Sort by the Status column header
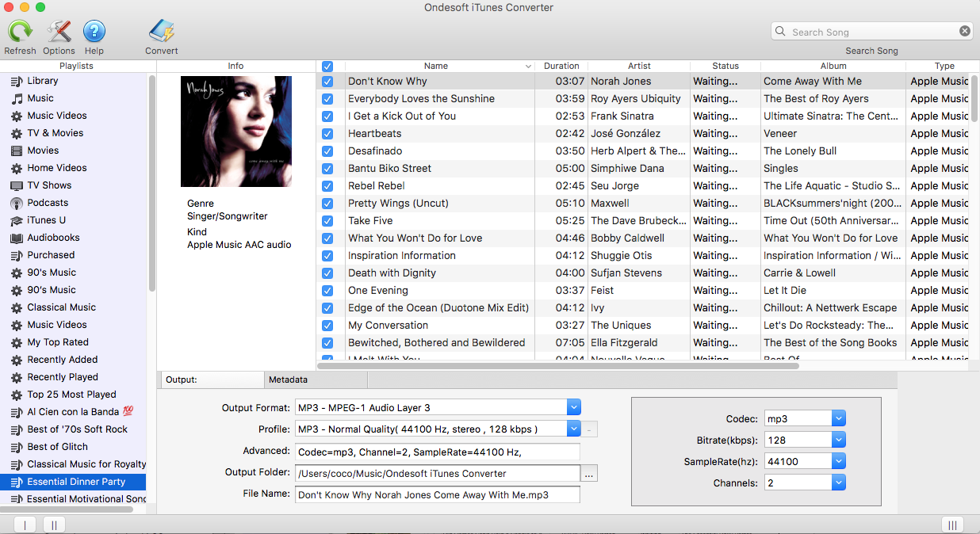Viewport: 980px width, 534px height. [x=725, y=66]
